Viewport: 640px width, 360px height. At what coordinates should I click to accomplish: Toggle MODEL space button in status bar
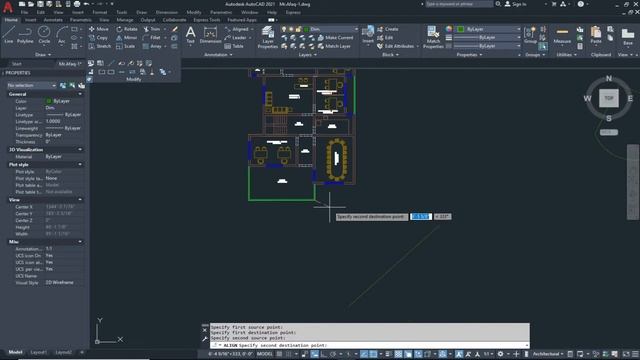[265, 354]
